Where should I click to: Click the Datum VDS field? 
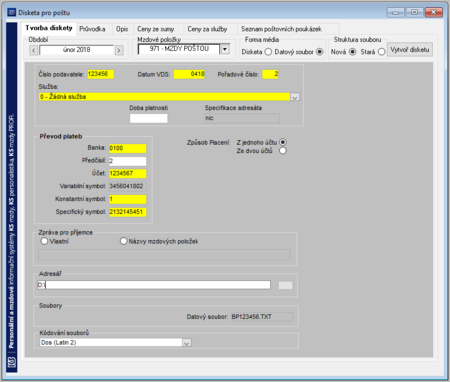click(x=189, y=74)
